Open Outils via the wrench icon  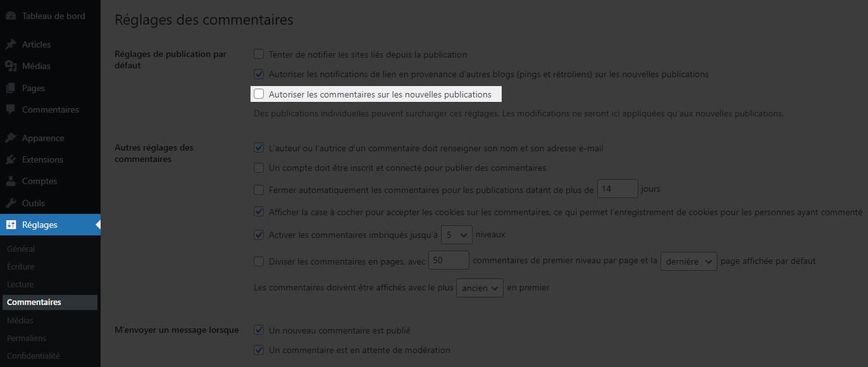[x=10, y=203]
